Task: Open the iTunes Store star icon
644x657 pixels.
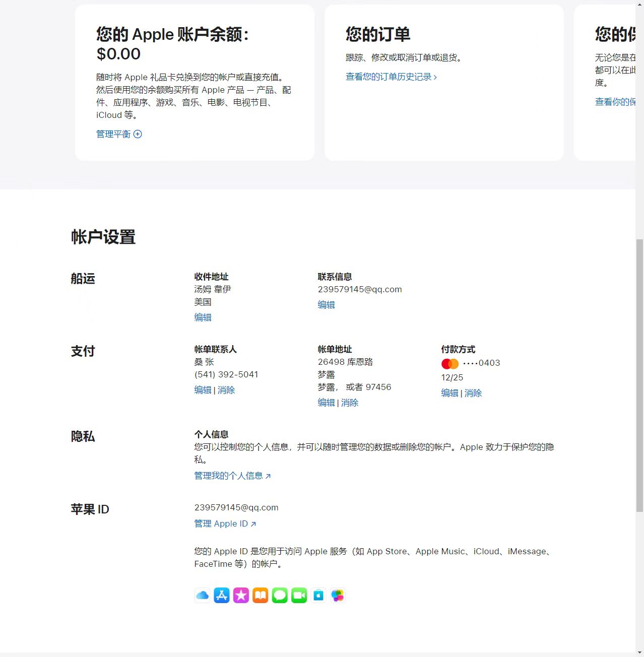Action: [x=241, y=595]
